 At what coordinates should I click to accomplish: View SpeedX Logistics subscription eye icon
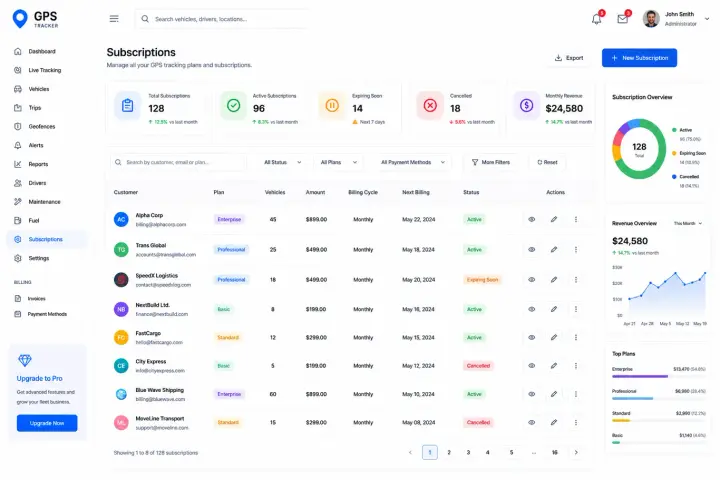tap(531, 280)
